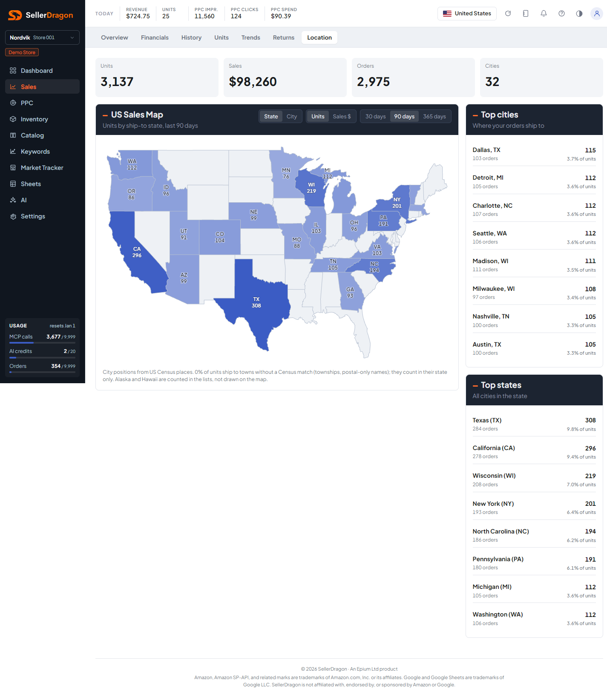Click the Sheets table icon in sidebar

(x=13, y=184)
